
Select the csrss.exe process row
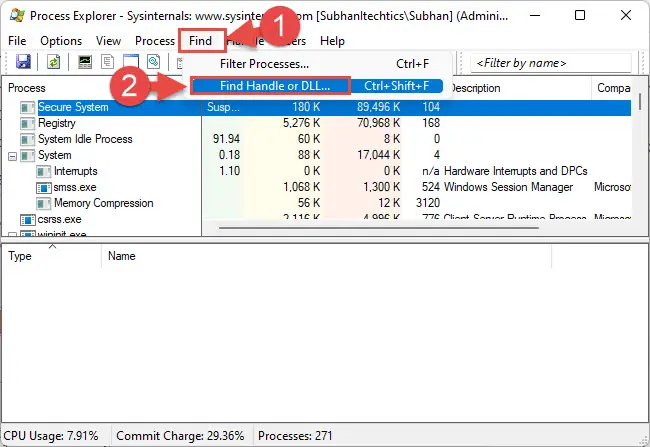tap(59, 219)
